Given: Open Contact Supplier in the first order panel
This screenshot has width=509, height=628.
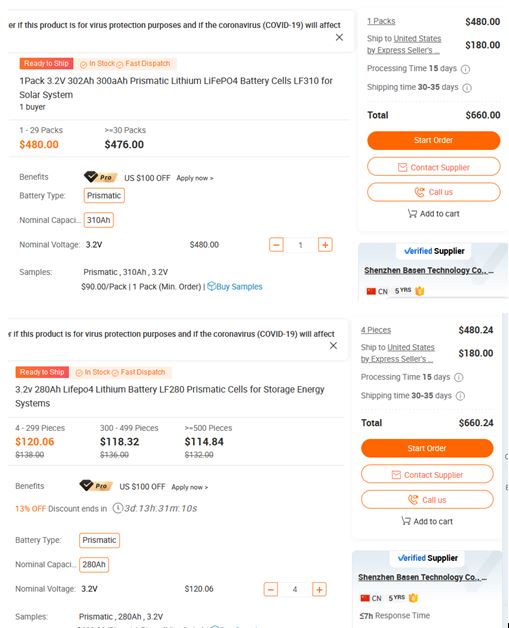Looking at the screenshot, I should point(434,167).
